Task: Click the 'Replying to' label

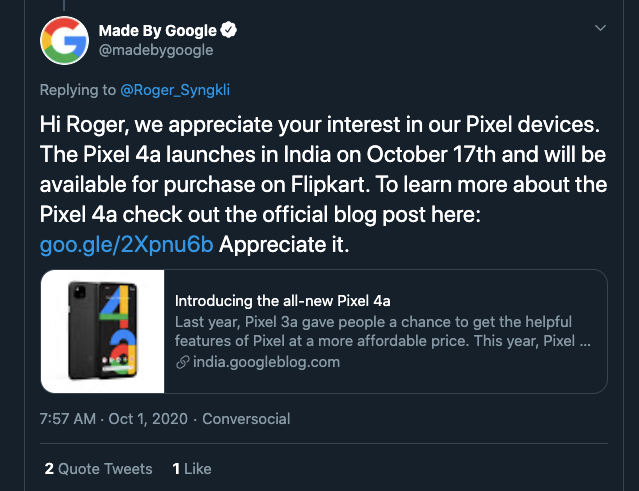Action: click(x=77, y=91)
